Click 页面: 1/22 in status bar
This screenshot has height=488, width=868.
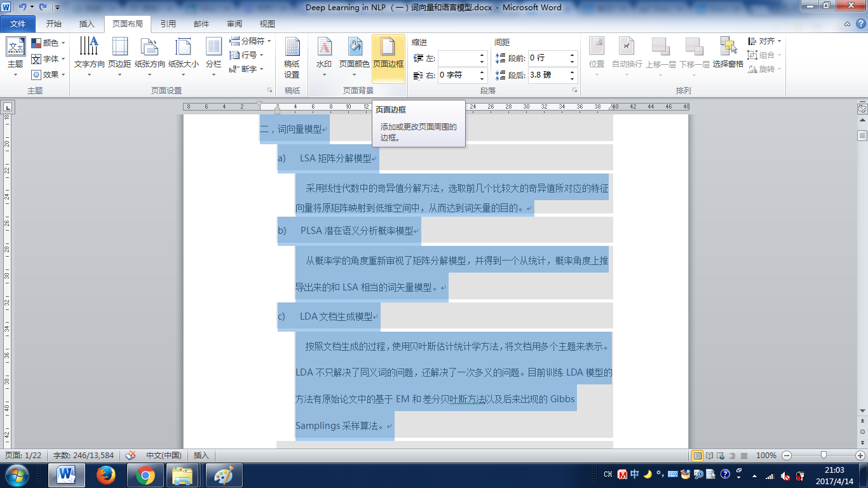[x=23, y=456]
